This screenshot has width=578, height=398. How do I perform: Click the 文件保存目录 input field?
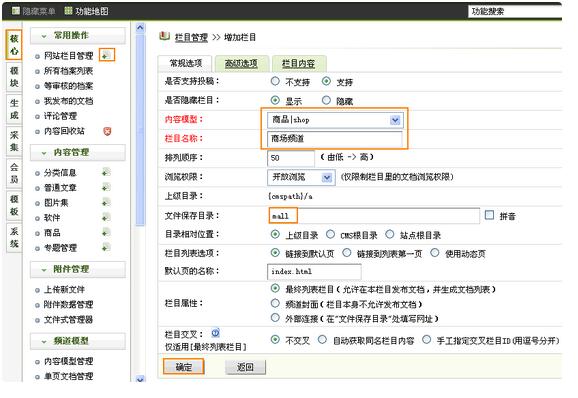point(373,216)
